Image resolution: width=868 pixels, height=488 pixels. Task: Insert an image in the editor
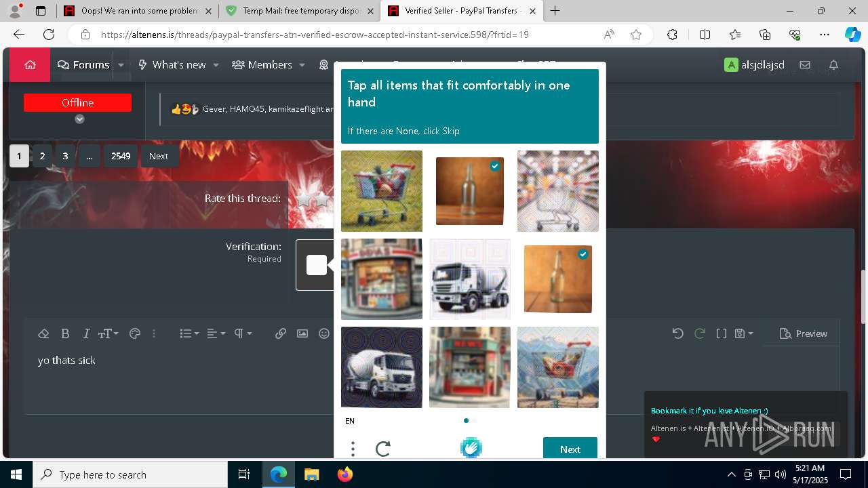[x=302, y=333]
